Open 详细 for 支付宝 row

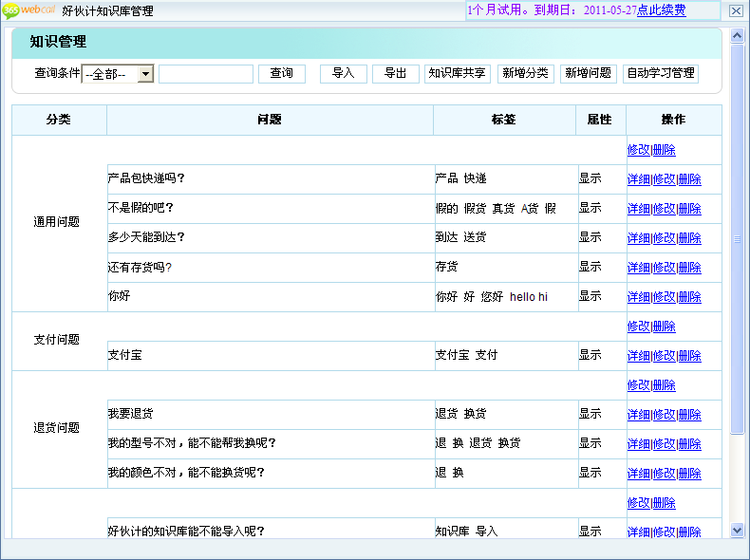click(x=639, y=356)
